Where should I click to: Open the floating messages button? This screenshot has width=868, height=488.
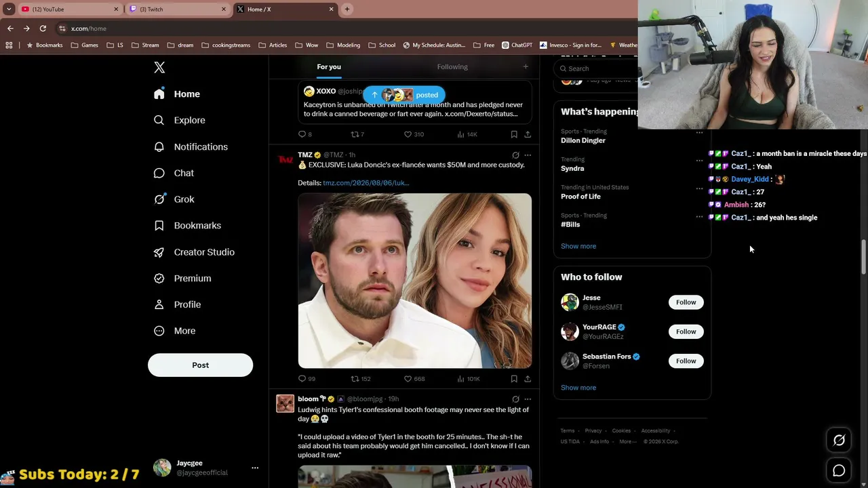coord(839,470)
